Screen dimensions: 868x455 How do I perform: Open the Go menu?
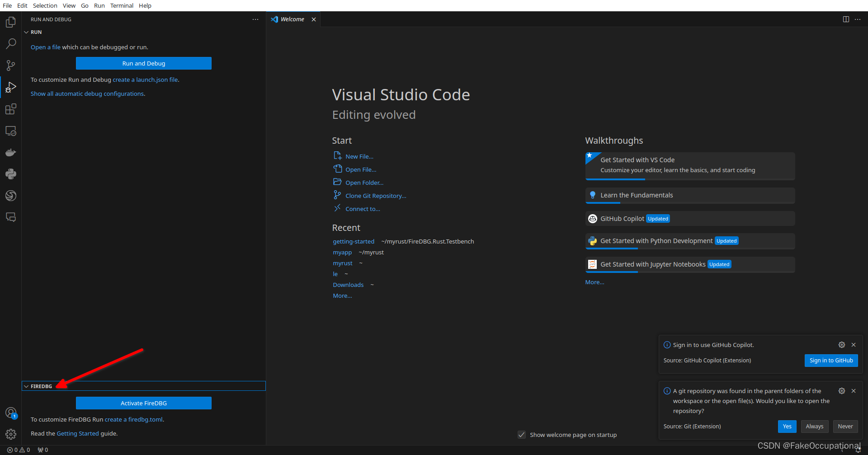85,5
